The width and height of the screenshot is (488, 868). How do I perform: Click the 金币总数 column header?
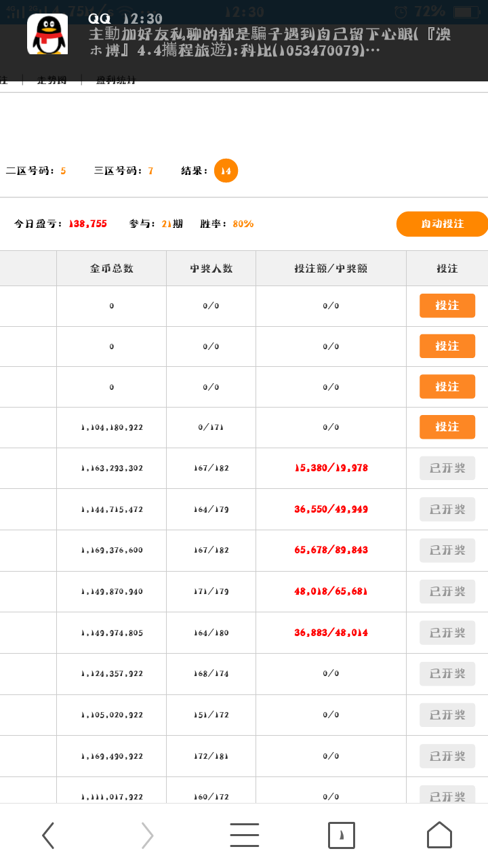point(112,269)
